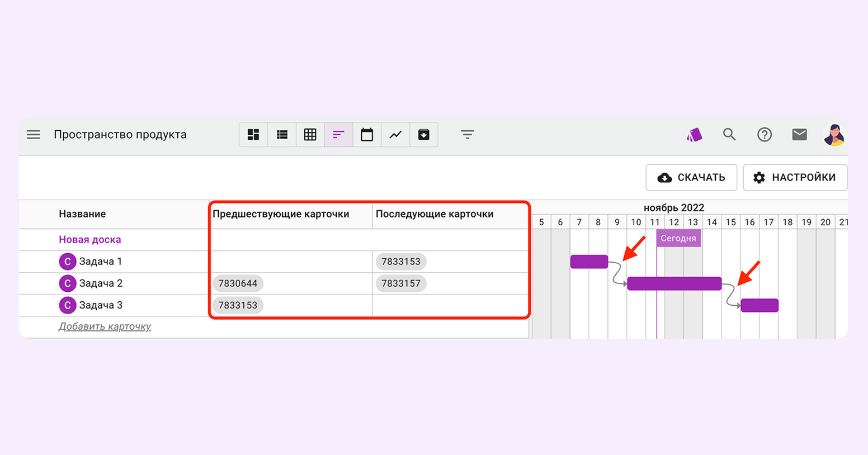The image size is (868, 455).
Task: Switch to board (kanban) view icon
Action: (x=253, y=135)
